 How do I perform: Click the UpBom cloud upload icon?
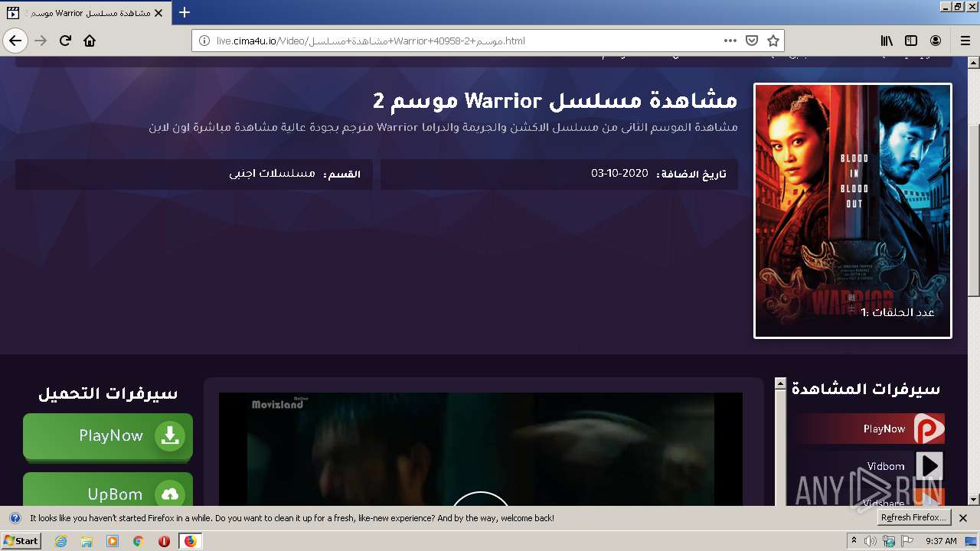tap(170, 494)
